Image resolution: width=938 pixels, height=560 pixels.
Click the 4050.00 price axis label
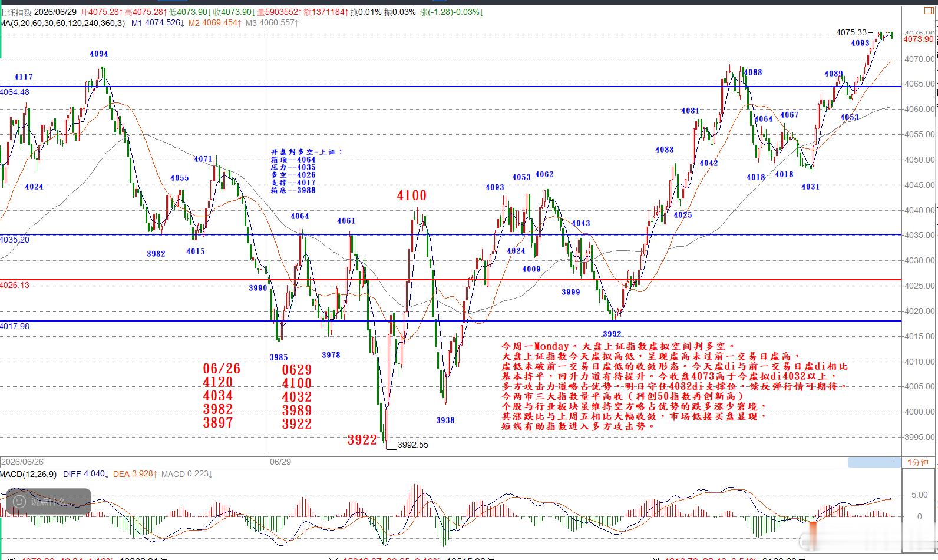[920, 160]
